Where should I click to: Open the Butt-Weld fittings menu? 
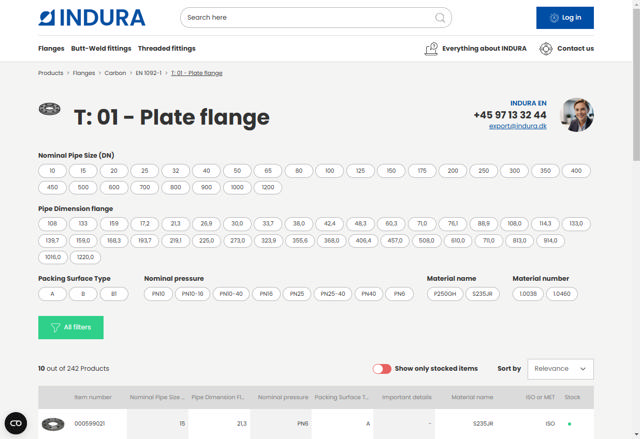101,49
